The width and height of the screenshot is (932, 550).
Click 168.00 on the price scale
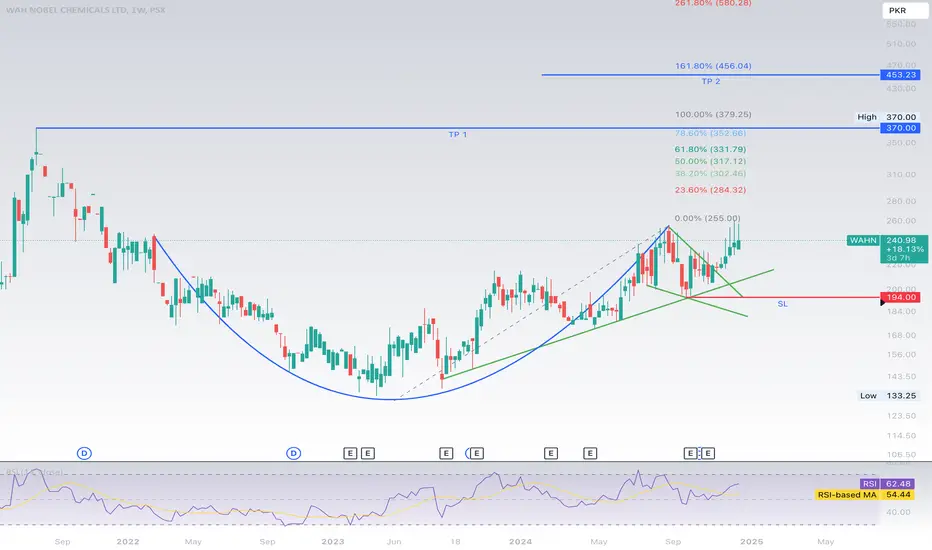(x=901, y=335)
